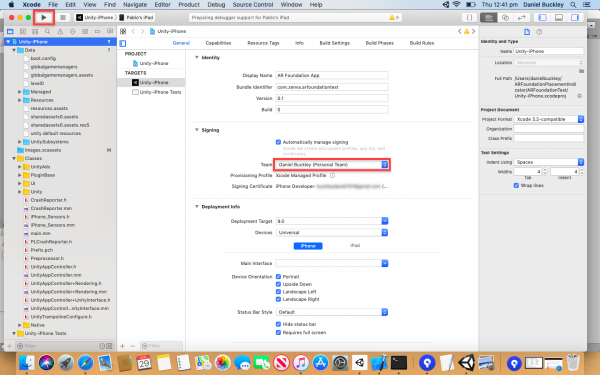The image size is (600, 375).
Task: Open the Deployment Target dropdown
Action: tap(332, 221)
